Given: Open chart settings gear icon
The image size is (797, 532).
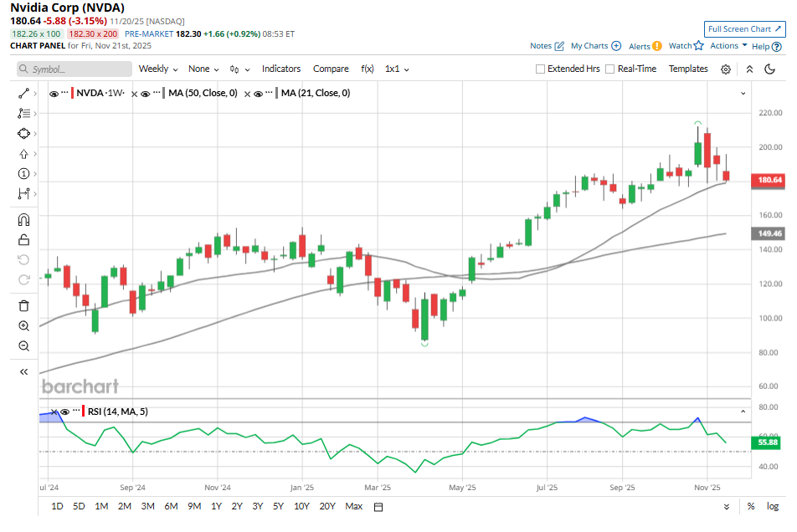Looking at the screenshot, I should coord(726,69).
